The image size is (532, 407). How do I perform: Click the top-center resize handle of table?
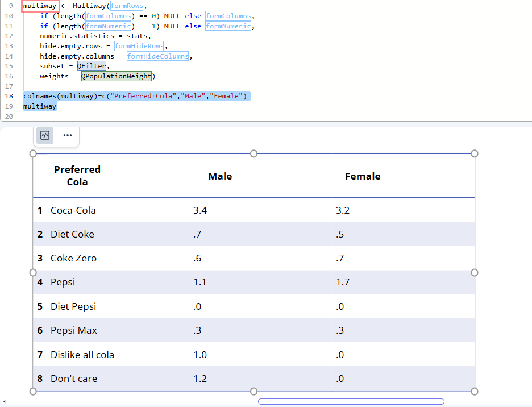click(254, 153)
